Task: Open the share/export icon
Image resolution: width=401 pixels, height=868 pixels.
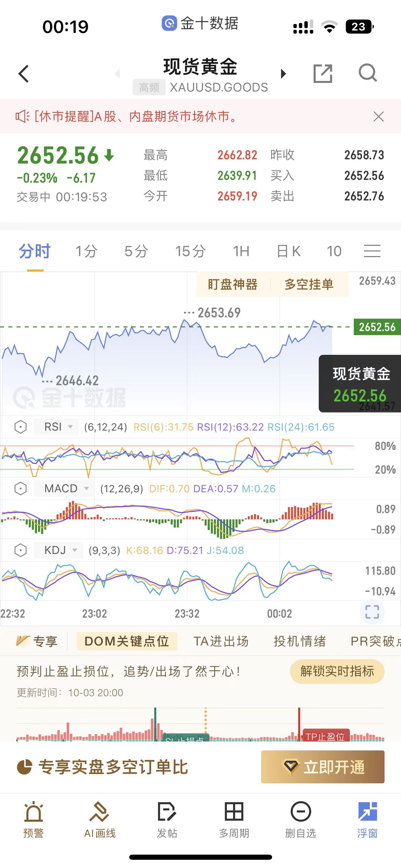Action: click(323, 73)
